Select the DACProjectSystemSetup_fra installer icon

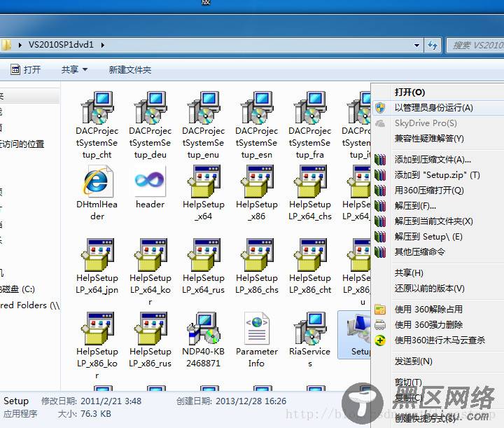[x=310, y=108]
